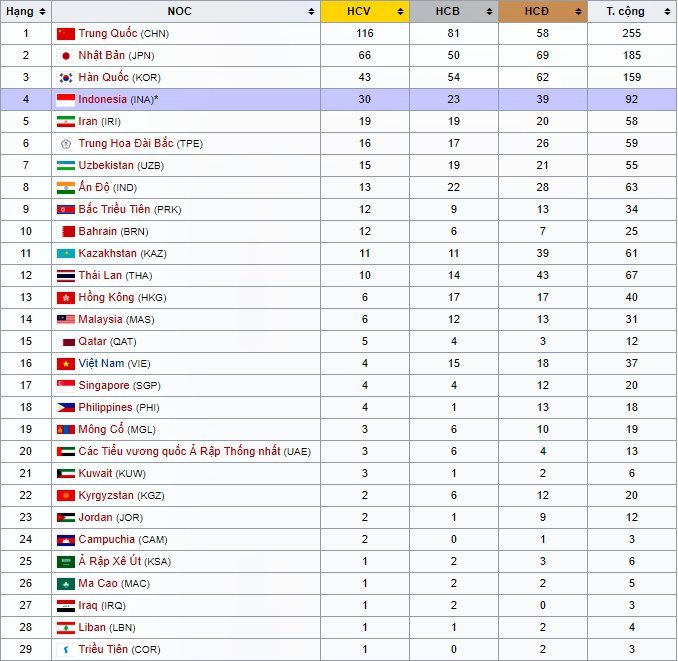Click Indonesia's total medal count 92
The image size is (678, 661).
631,99
